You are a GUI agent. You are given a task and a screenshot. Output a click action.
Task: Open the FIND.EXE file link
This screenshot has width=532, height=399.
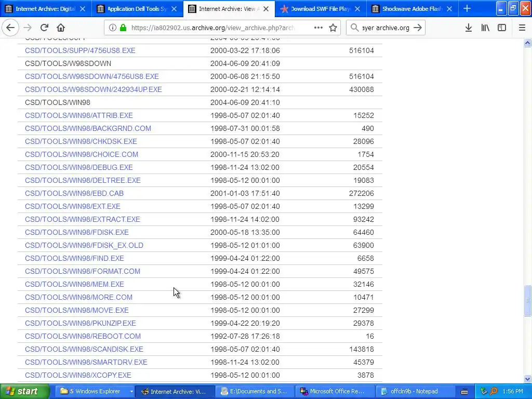tap(74, 258)
